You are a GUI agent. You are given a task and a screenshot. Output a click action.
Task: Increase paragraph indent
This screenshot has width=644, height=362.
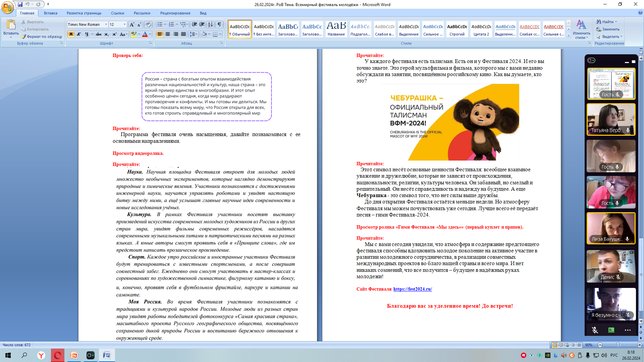point(202,24)
